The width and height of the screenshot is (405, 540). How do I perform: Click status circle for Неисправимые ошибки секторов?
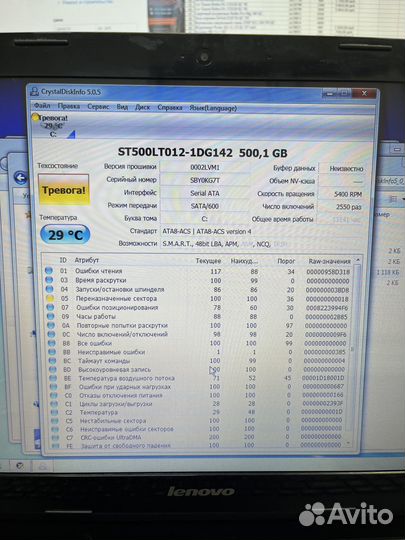coord(55,429)
